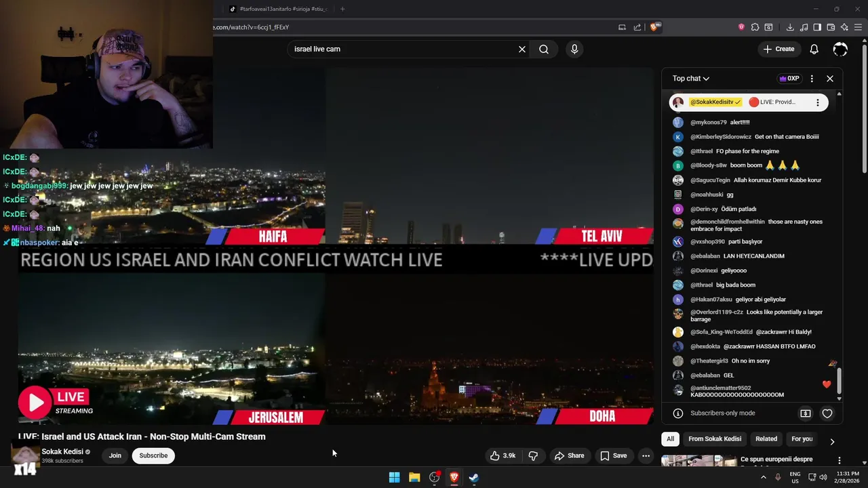Clear the YouTube search box text
The width and height of the screenshot is (868, 488).
(x=522, y=49)
